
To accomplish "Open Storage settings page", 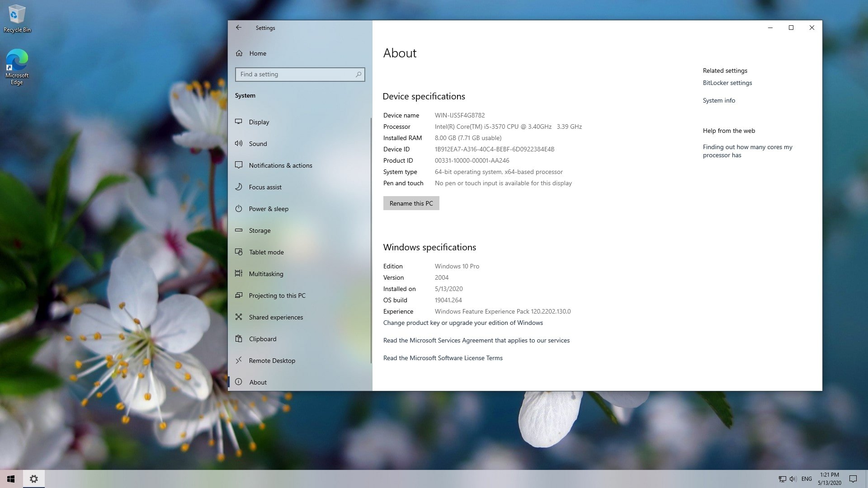I will [259, 230].
